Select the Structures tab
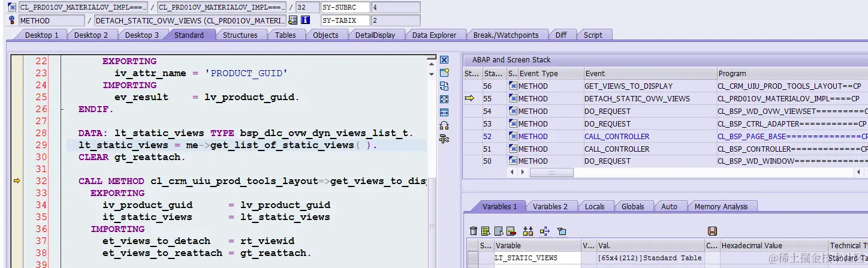868x268 pixels. pyautogui.click(x=240, y=35)
